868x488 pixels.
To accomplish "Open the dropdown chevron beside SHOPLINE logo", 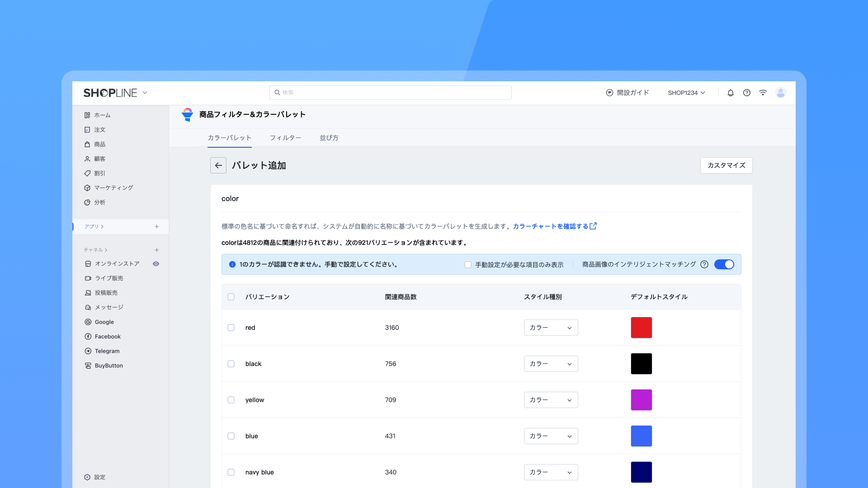I will point(145,93).
